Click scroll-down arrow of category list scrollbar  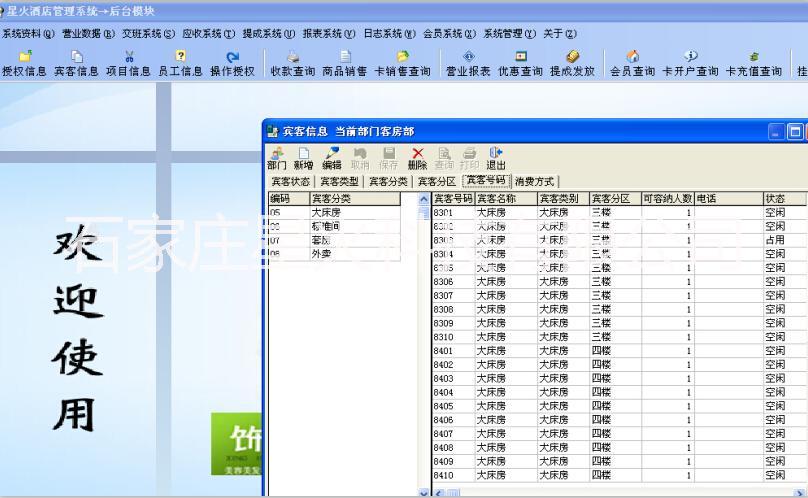click(x=424, y=492)
